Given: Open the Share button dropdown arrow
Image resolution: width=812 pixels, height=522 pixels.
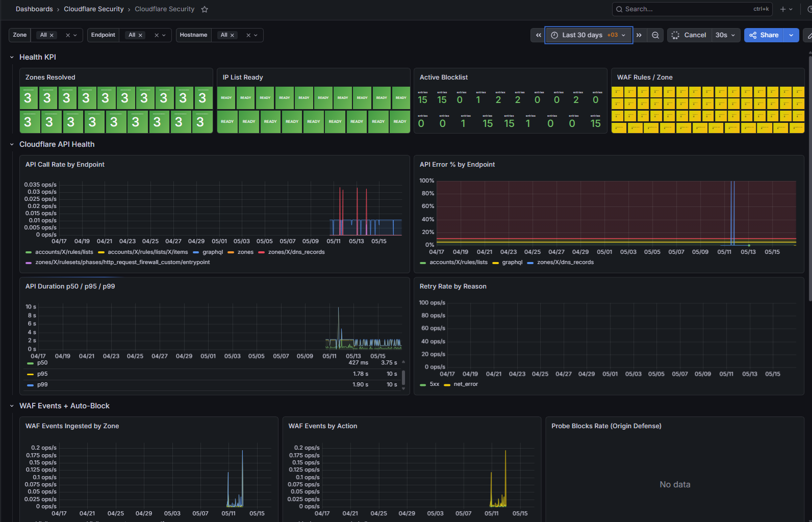Looking at the screenshot, I should click(791, 35).
